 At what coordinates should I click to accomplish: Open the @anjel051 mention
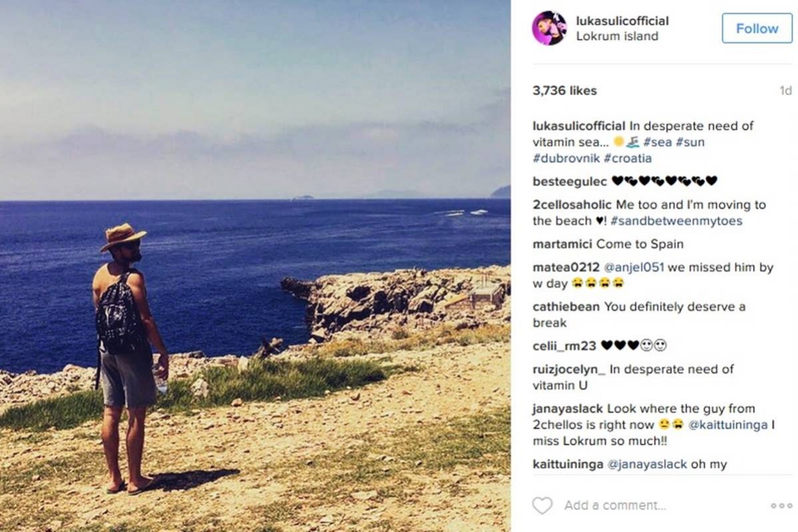click(x=634, y=267)
